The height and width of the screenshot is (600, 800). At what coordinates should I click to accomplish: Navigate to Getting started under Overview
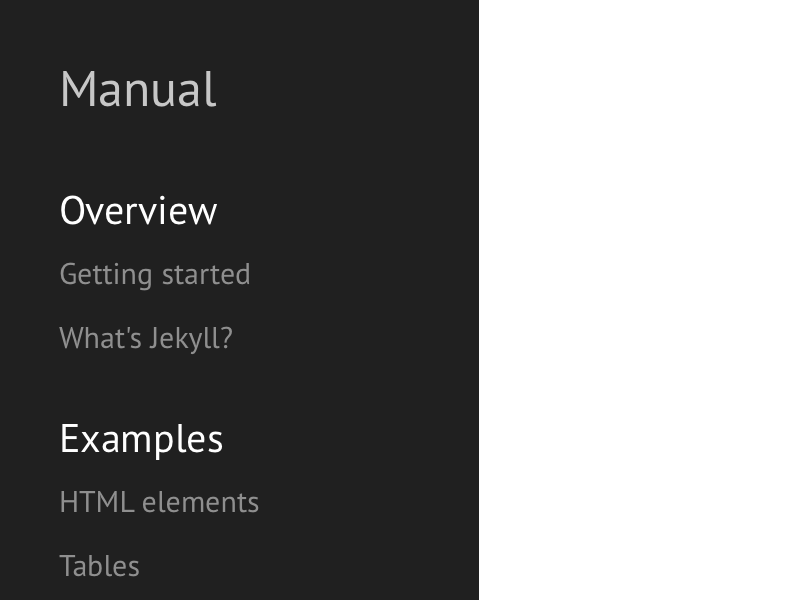(155, 274)
